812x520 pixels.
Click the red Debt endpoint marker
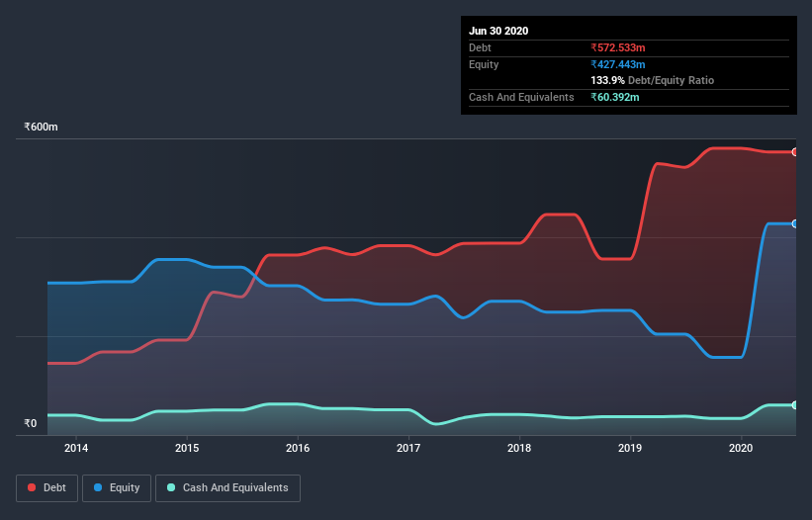click(795, 152)
